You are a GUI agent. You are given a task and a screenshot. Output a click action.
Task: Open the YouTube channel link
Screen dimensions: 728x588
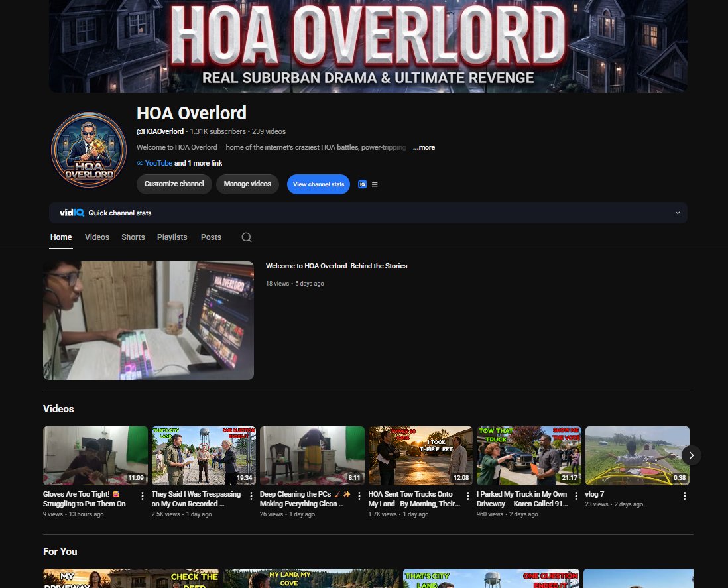[x=158, y=163]
